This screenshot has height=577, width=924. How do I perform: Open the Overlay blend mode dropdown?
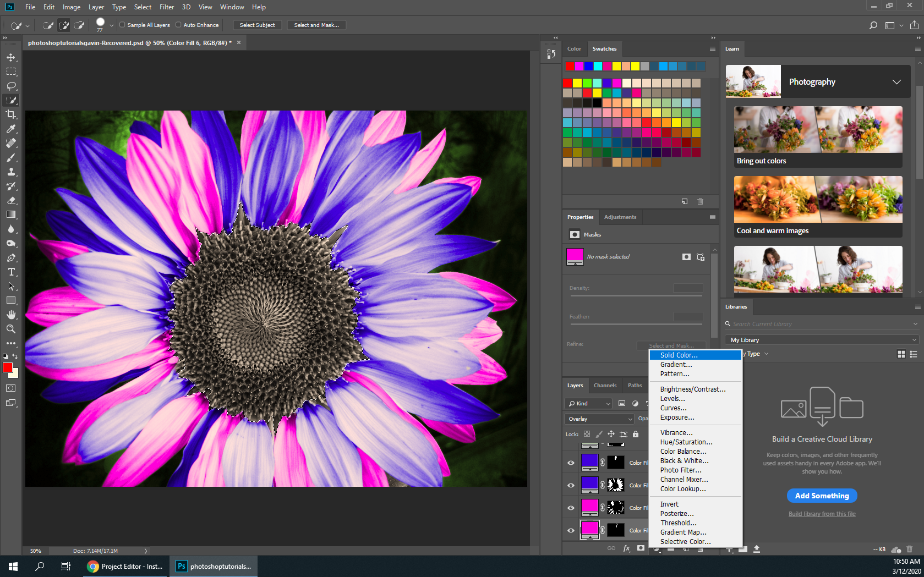point(599,419)
